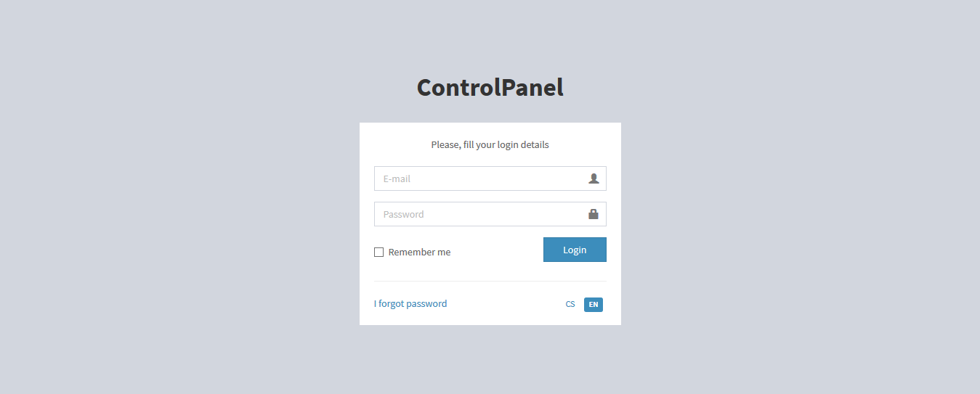This screenshot has height=394, width=980.
Task: Click the ControlPanel heading
Action: click(x=490, y=87)
